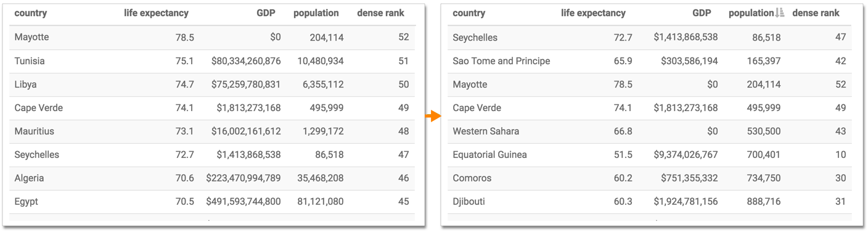Click dense rank header in right table

coord(816,13)
